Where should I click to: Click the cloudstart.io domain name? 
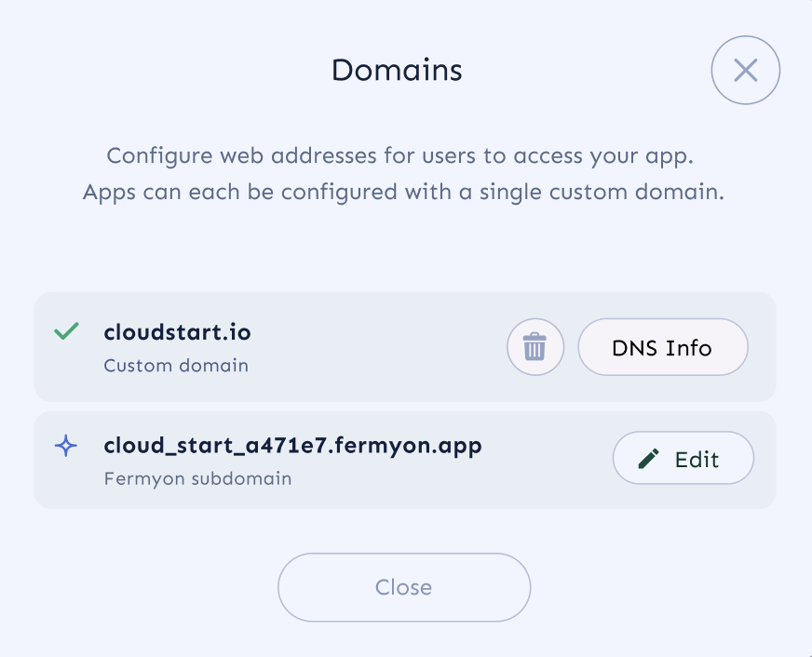click(x=177, y=331)
